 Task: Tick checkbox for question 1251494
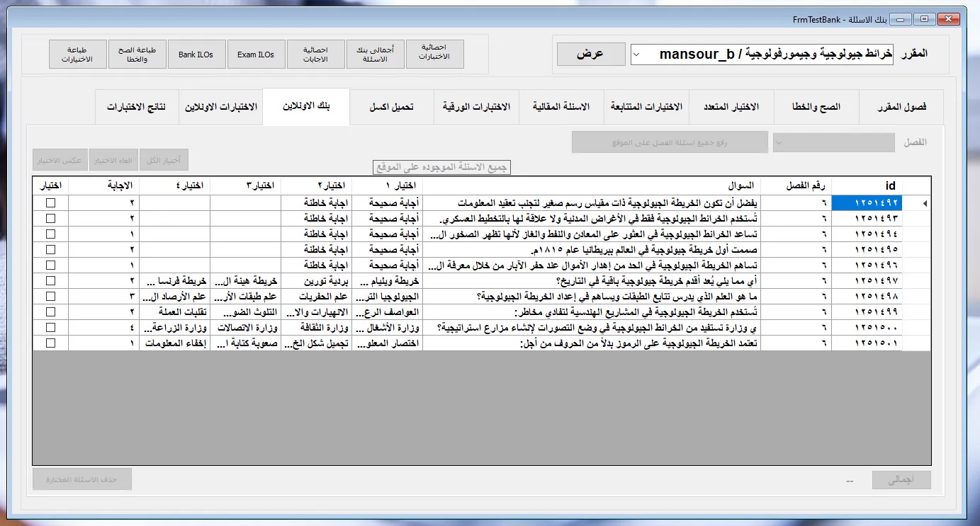tap(50, 234)
